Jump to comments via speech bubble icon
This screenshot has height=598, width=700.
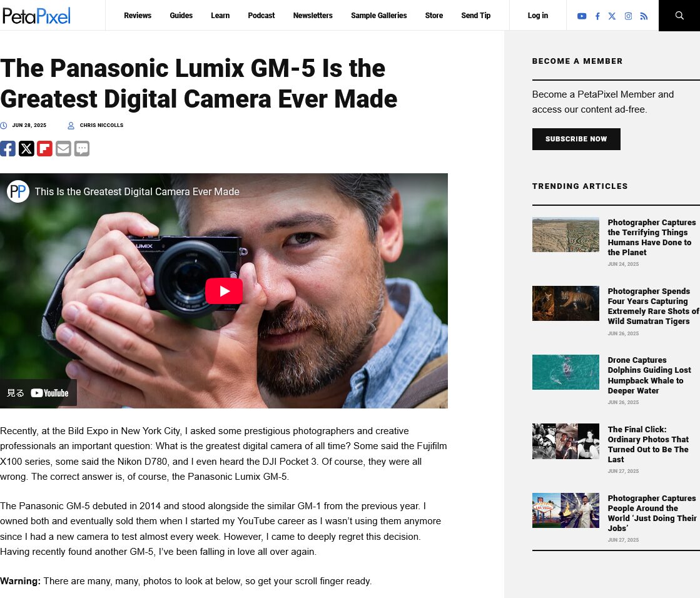coord(82,149)
